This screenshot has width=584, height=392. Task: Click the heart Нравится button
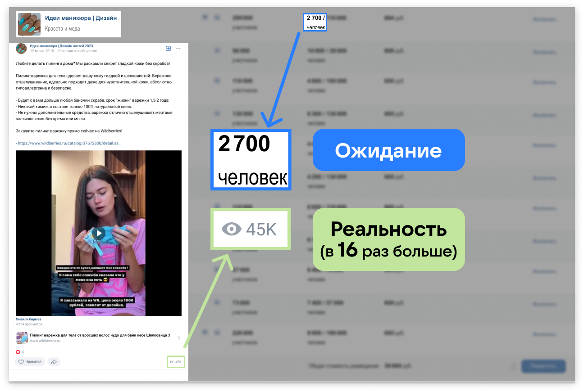[30, 362]
